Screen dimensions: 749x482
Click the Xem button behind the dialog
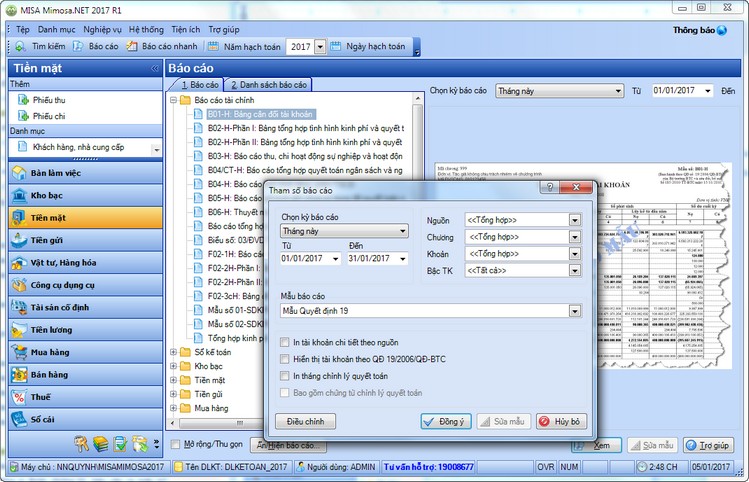coord(597,445)
